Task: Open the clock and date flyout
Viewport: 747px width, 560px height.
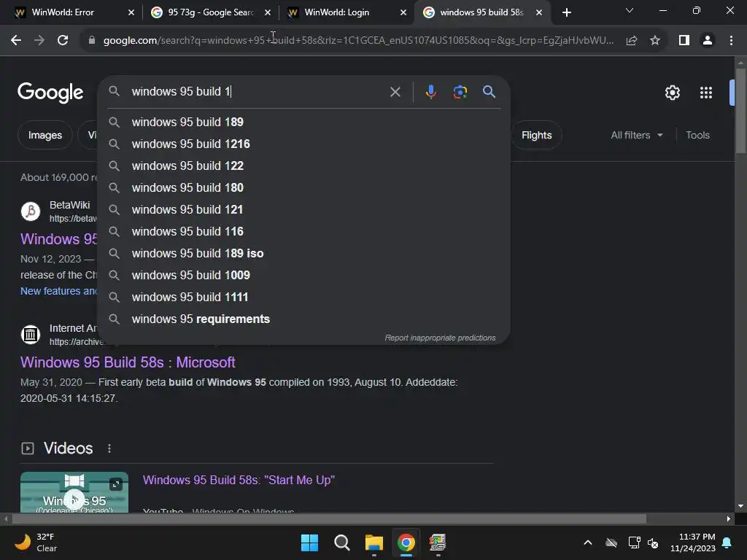Action: click(x=693, y=542)
